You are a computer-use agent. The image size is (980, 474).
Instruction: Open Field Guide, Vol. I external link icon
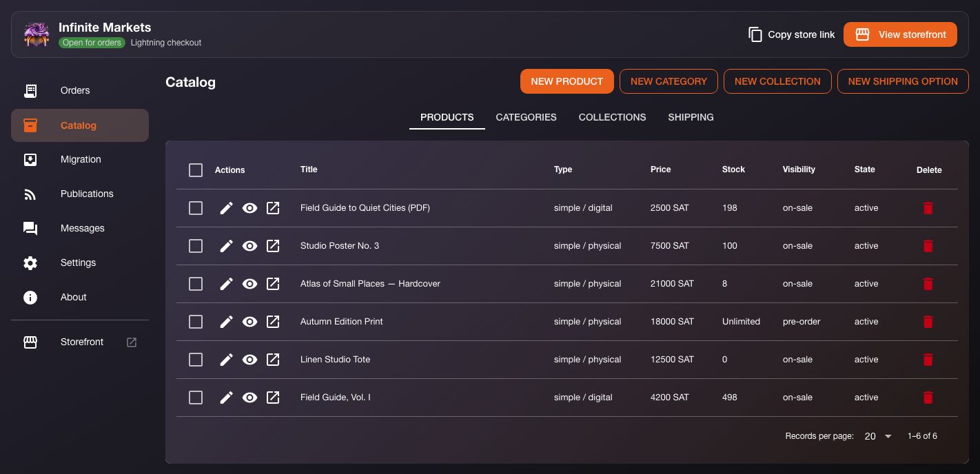coord(273,398)
